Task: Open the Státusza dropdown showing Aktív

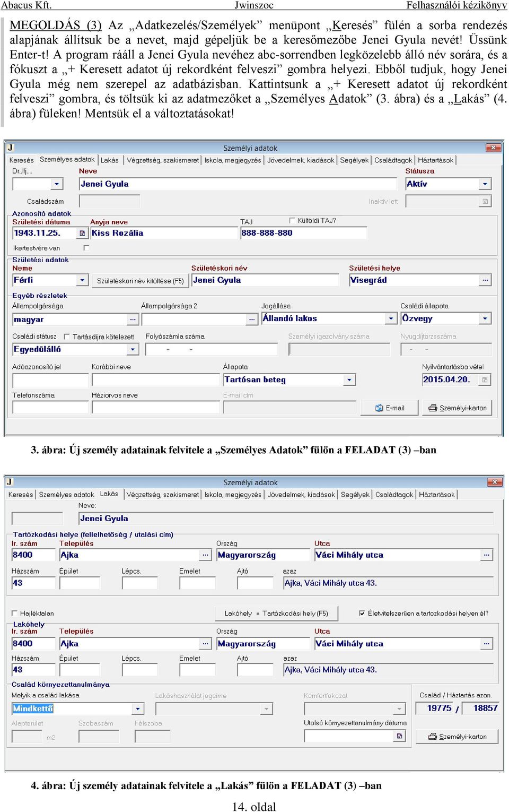Action: point(485,184)
